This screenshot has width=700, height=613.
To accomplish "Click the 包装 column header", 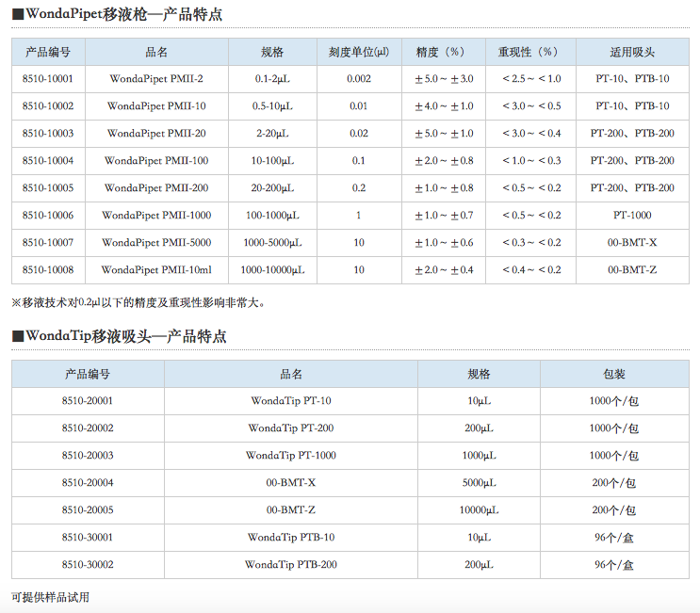I will [x=614, y=374].
